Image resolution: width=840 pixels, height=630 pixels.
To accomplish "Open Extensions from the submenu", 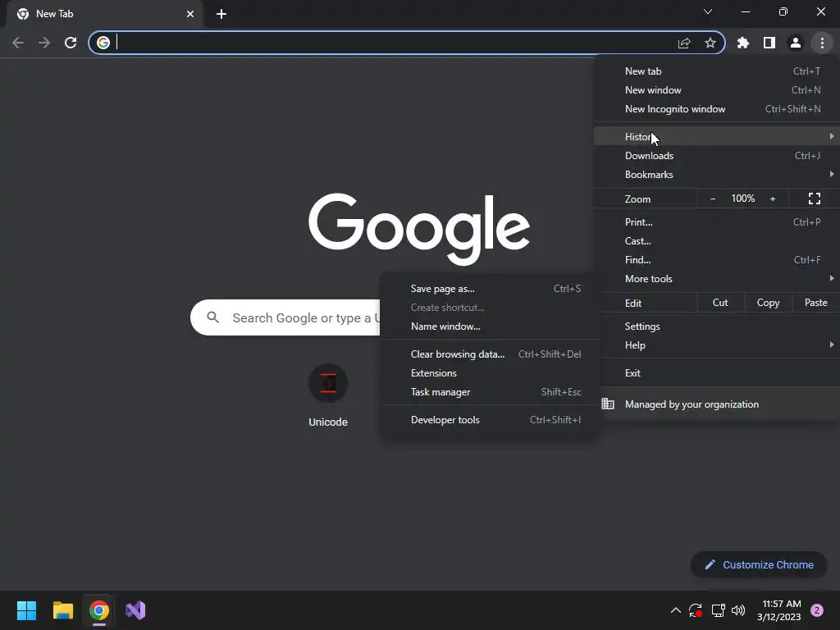I will coord(489,373).
